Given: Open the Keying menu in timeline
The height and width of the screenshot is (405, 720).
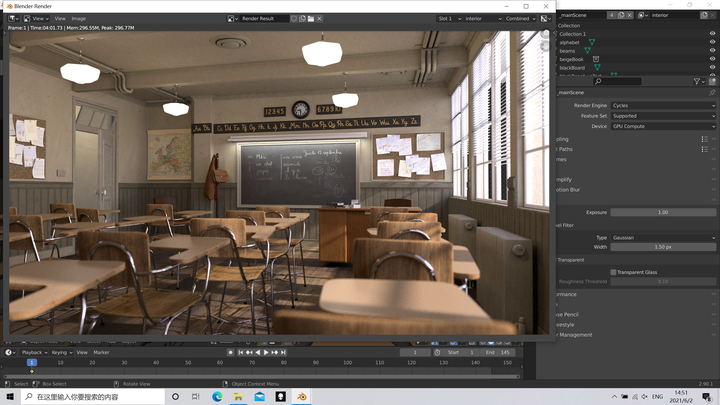Looking at the screenshot, I should 62,353.
